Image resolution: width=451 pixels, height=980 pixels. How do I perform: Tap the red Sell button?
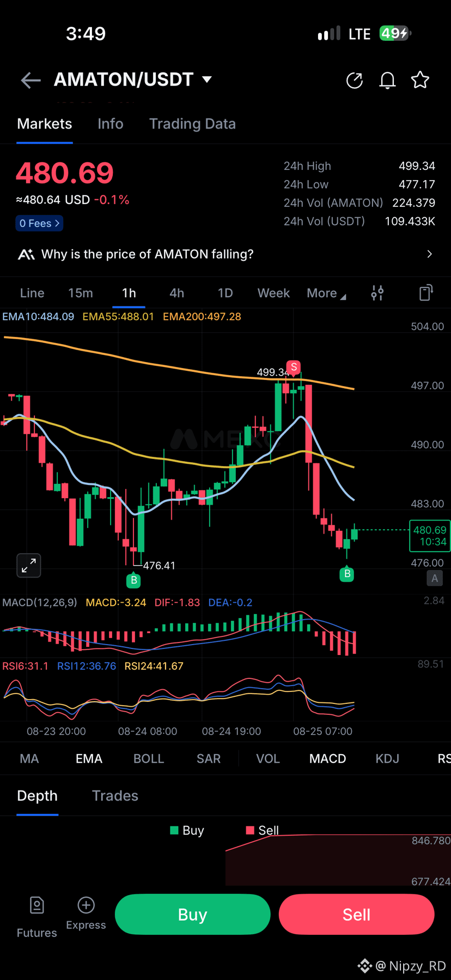coord(357,915)
